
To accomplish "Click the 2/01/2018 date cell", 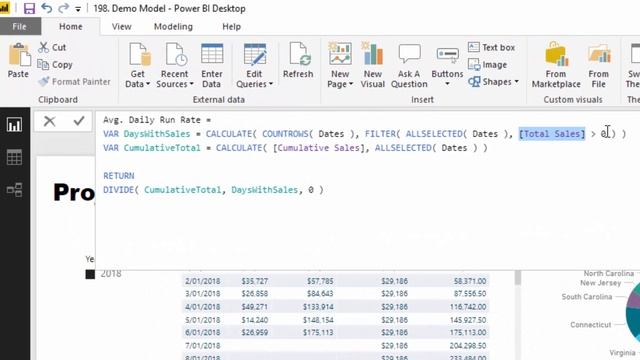I will [202, 281].
